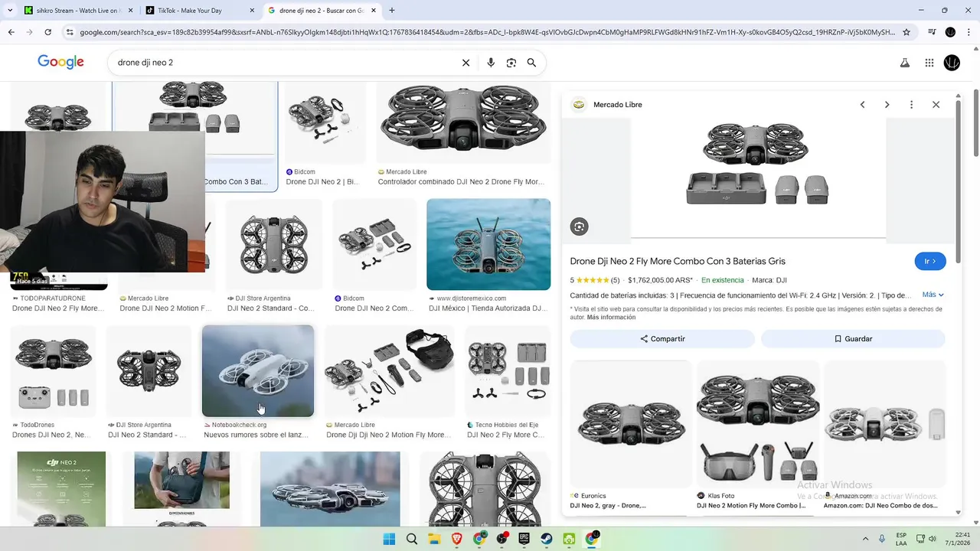Screen dimensions: 980x551
Task: Open the Notebookcheck.org drone image
Action: click(x=258, y=370)
